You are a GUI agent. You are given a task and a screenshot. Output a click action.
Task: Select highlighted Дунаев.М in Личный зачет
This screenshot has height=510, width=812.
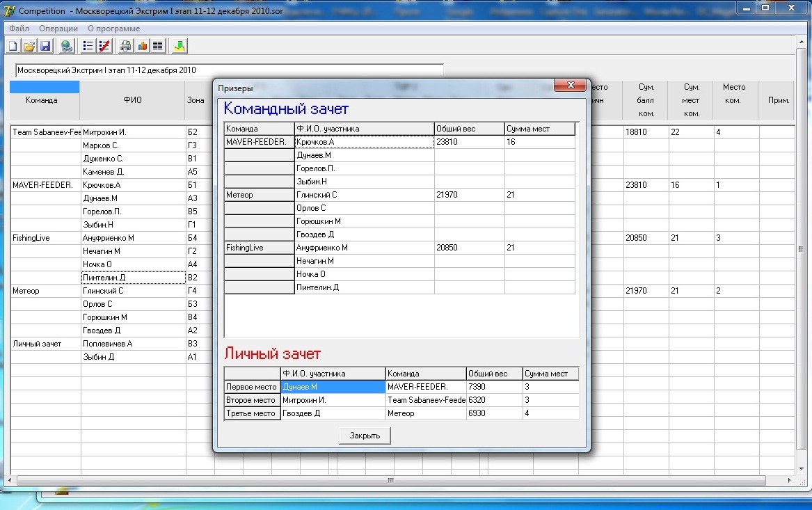pos(333,387)
